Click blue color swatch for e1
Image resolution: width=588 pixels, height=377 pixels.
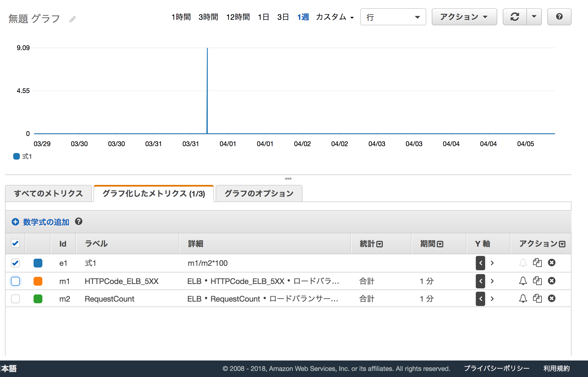pyautogui.click(x=38, y=263)
